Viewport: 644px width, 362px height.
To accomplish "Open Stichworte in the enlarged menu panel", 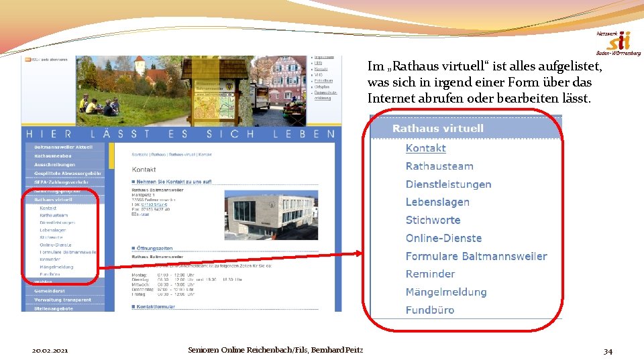I will [x=433, y=220].
